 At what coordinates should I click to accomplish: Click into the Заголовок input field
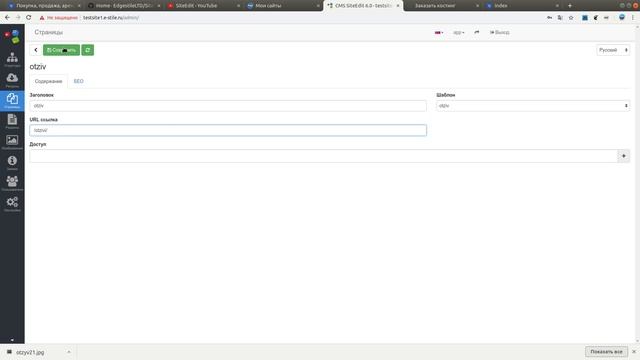[x=228, y=106]
